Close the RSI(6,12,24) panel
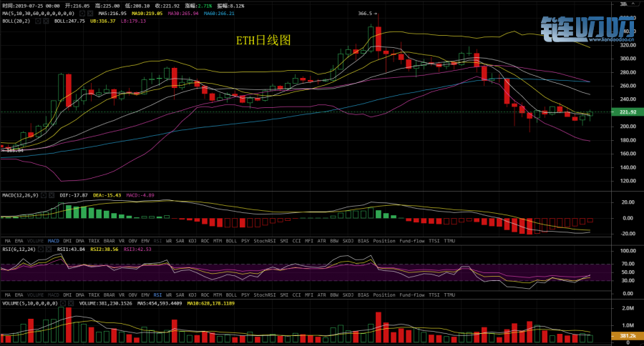The height and width of the screenshot is (346, 644). 49,249
